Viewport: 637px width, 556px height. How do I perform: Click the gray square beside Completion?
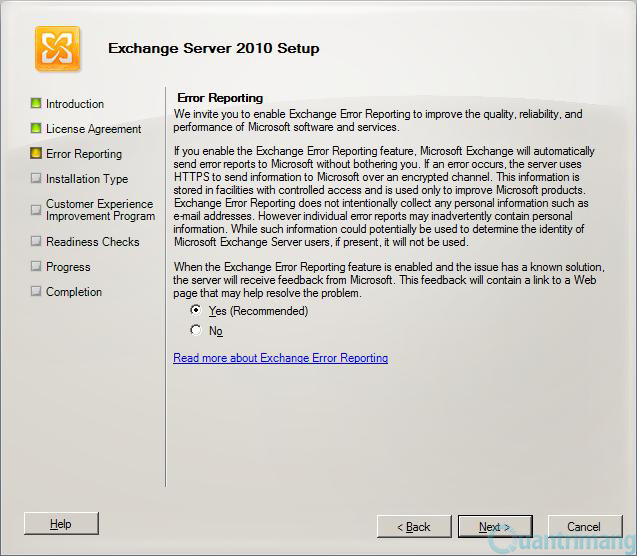click(x=36, y=291)
